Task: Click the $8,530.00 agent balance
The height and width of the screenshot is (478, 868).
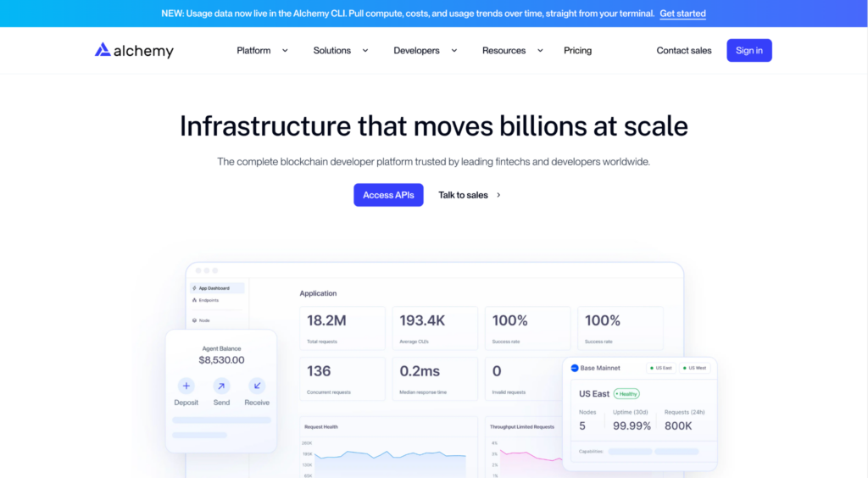Action: click(x=221, y=360)
